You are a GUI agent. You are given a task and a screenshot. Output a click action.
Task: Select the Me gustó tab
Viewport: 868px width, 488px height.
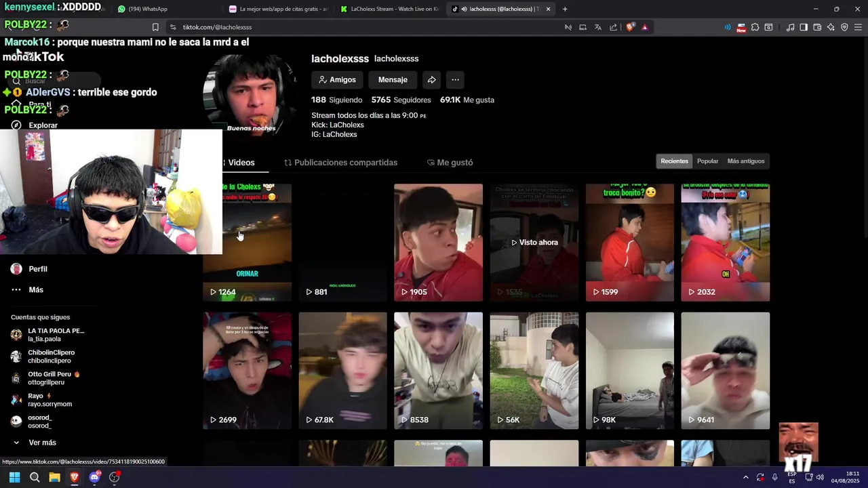pos(450,163)
